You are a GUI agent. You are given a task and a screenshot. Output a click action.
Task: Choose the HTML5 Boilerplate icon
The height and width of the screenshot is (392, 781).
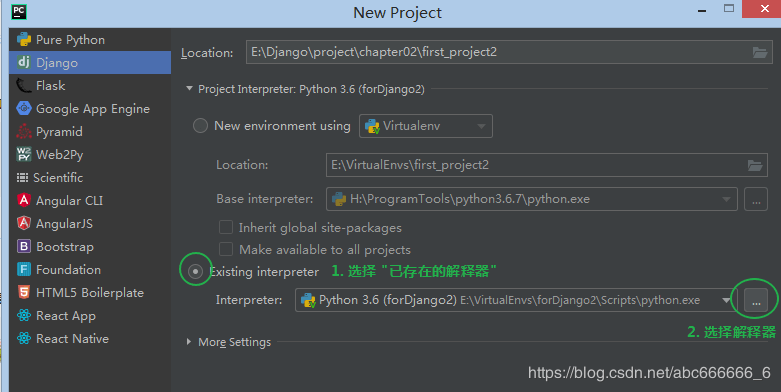point(24,292)
